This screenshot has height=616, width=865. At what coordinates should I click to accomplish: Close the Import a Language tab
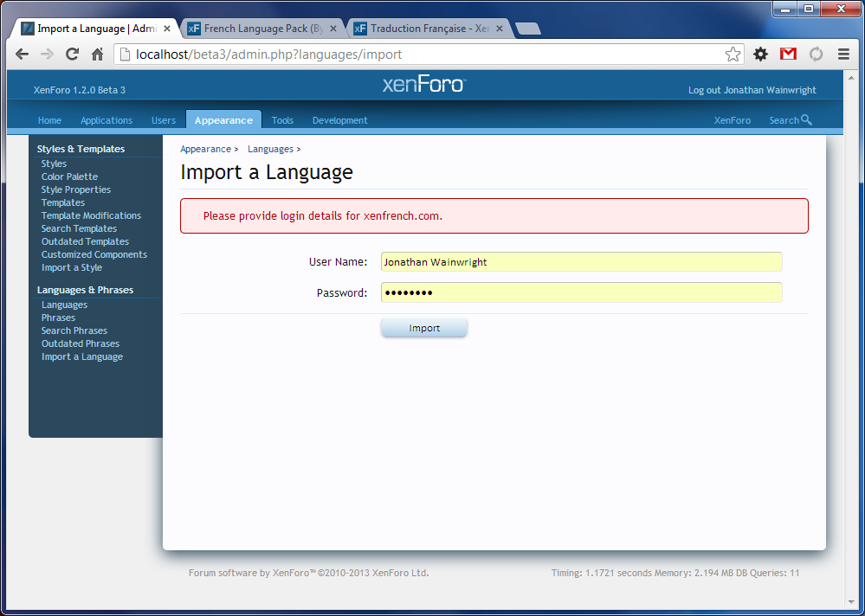click(167, 29)
